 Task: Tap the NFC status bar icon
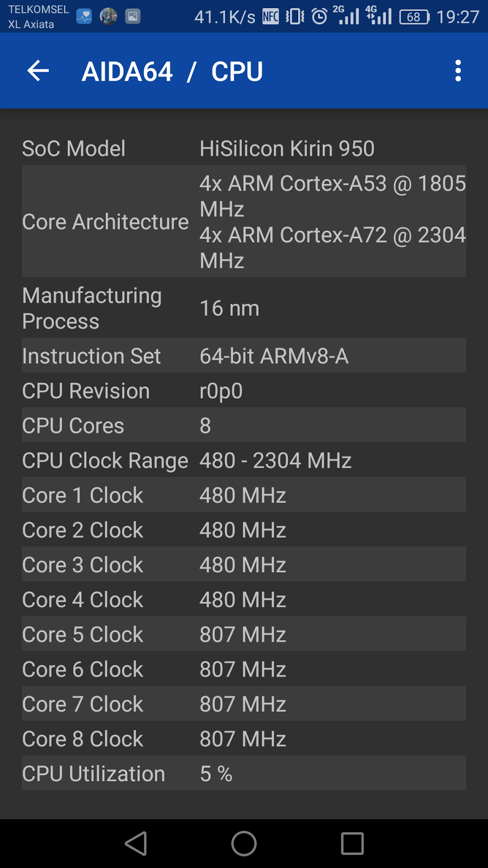point(271,17)
